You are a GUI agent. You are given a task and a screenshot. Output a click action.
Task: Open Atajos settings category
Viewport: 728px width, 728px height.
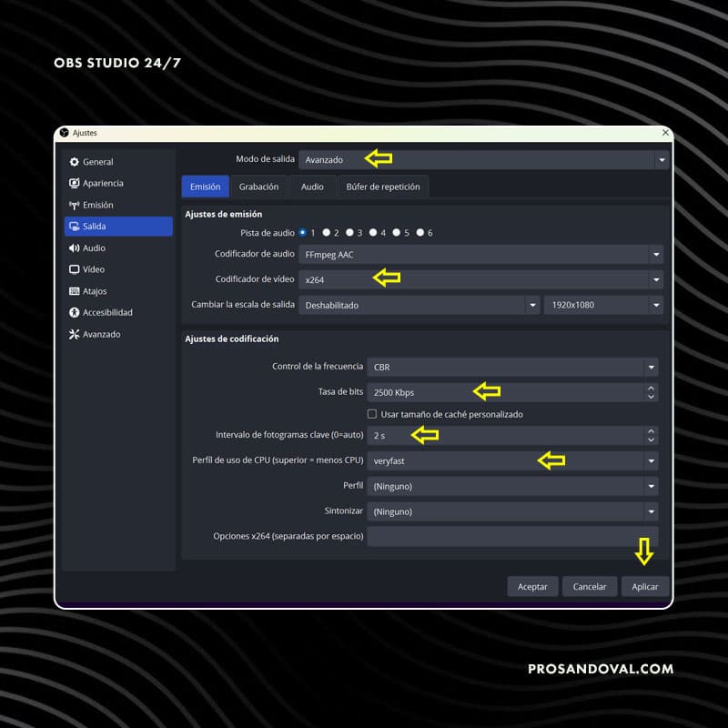point(118,291)
